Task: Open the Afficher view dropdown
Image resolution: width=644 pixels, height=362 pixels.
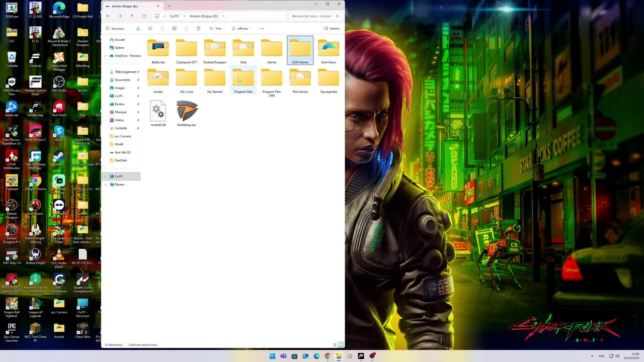Action: tap(242, 29)
